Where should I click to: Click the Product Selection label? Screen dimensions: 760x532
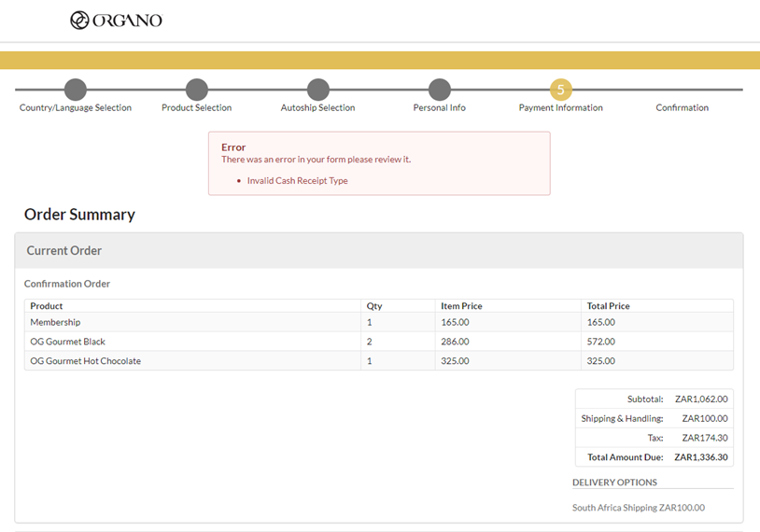click(x=197, y=107)
